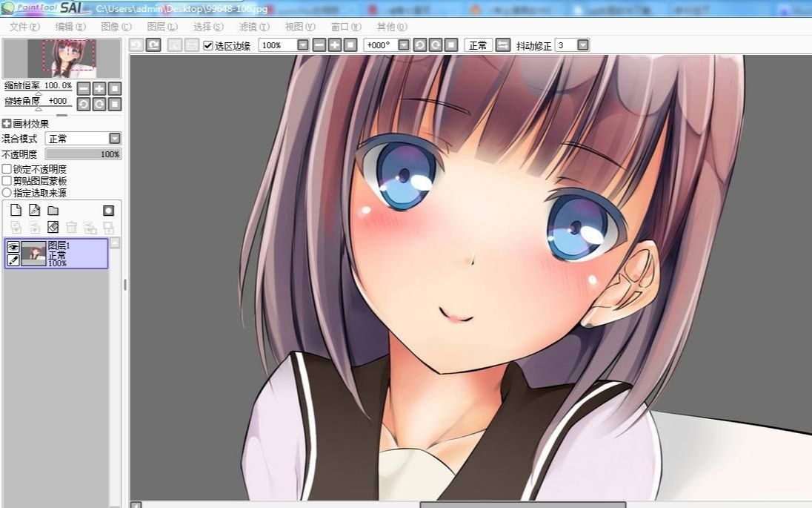The height and width of the screenshot is (508, 812).
Task: Click the grayed-out transfer down layer icon
Action: (x=16, y=227)
